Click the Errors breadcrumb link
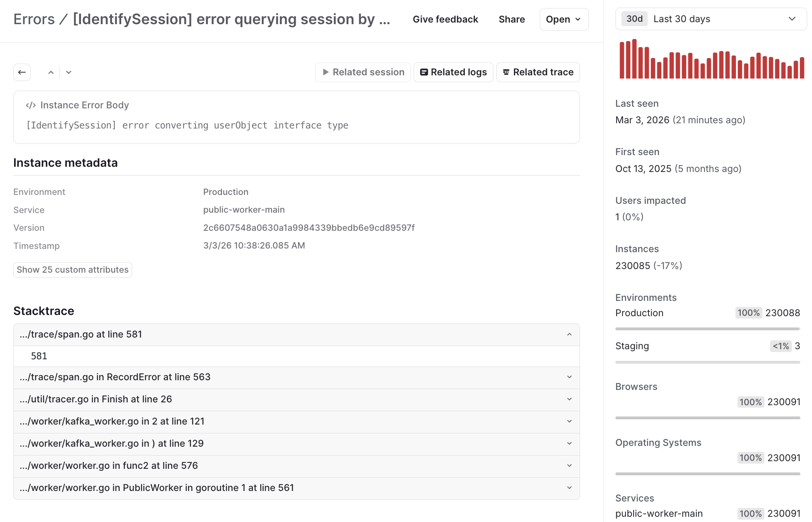 coord(34,19)
